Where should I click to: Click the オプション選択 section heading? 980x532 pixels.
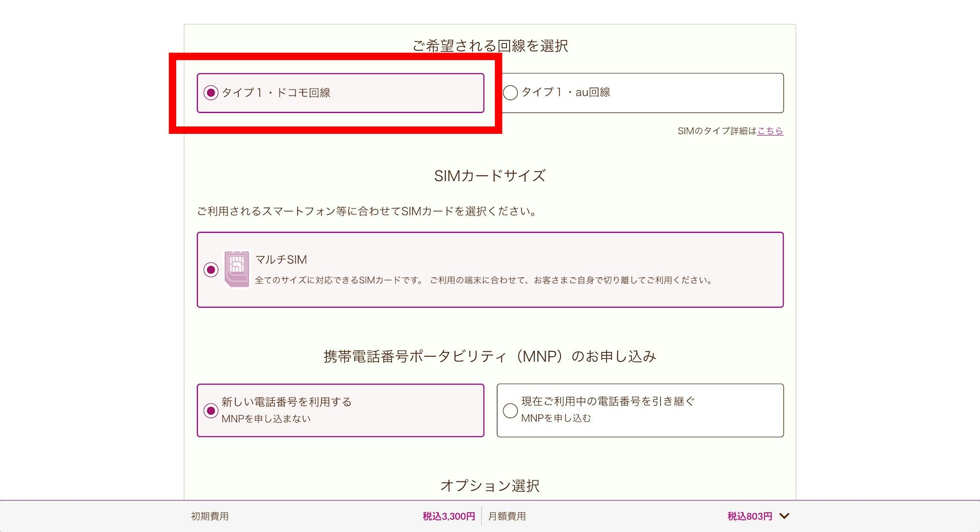pyautogui.click(x=490, y=485)
